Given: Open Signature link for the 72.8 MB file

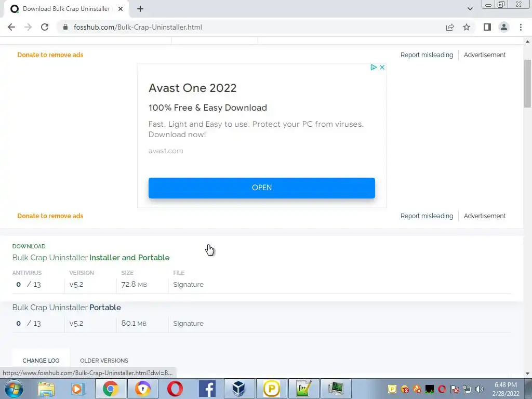Looking at the screenshot, I should pos(188,284).
